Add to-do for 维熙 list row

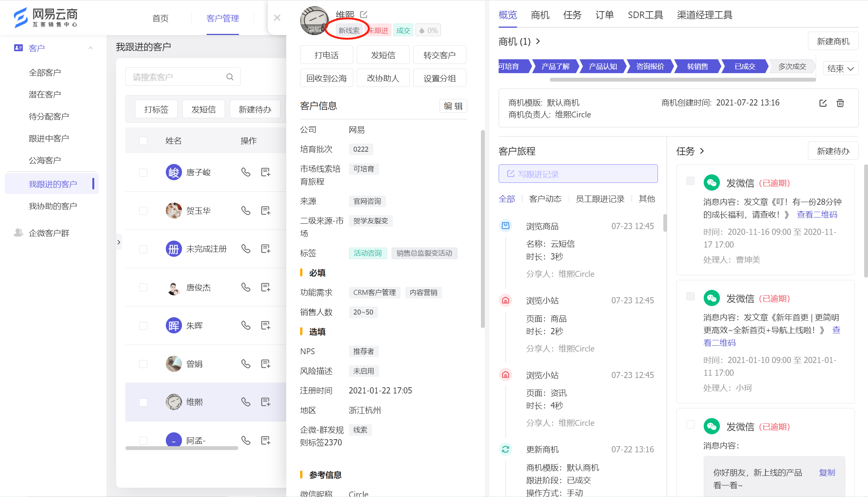[x=265, y=402]
